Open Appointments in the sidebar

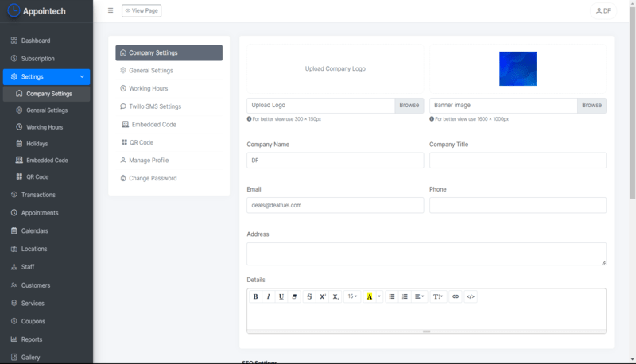click(x=46, y=213)
